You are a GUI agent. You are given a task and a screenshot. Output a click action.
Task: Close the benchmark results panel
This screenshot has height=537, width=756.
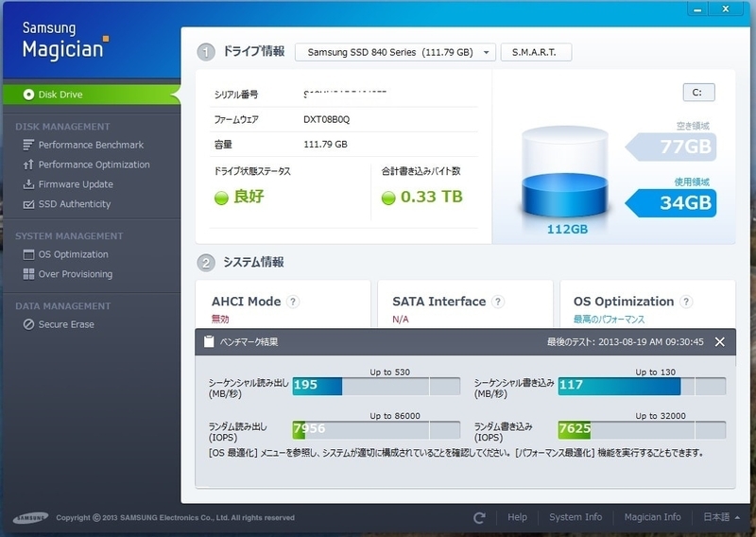pyautogui.click(x=720, y=342)
